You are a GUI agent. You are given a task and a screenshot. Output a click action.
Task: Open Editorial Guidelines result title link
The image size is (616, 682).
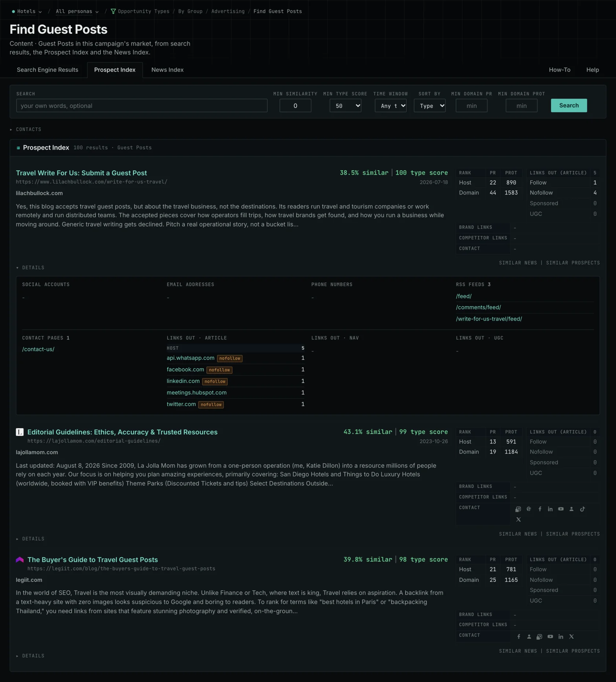[x=122, y=432]
